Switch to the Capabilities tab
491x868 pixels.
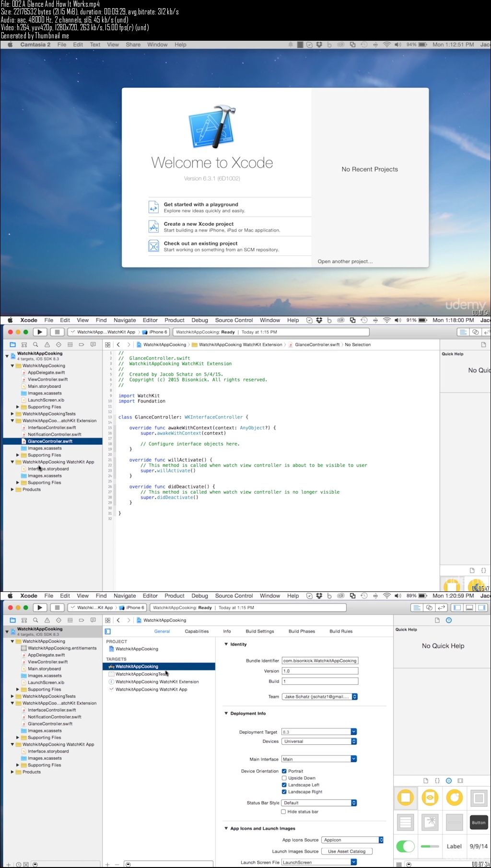[197, 631]
